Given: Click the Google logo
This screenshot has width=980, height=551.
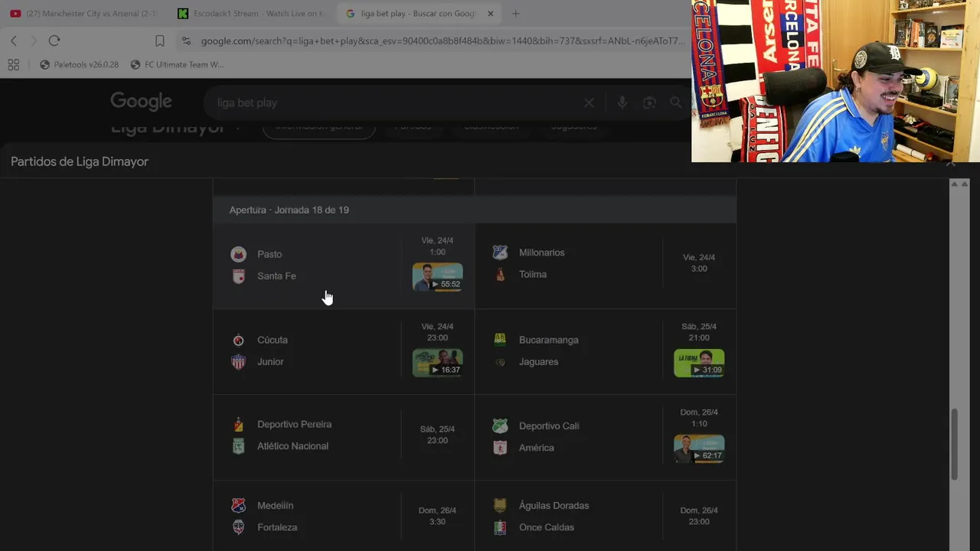Looking at the screenshot, I should coord(141,101).
